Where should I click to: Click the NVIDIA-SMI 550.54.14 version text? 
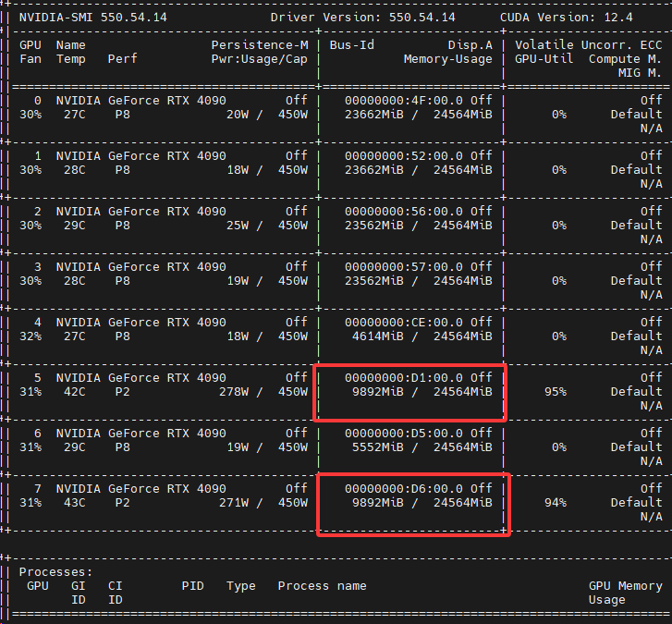click(x=93, y=18)
